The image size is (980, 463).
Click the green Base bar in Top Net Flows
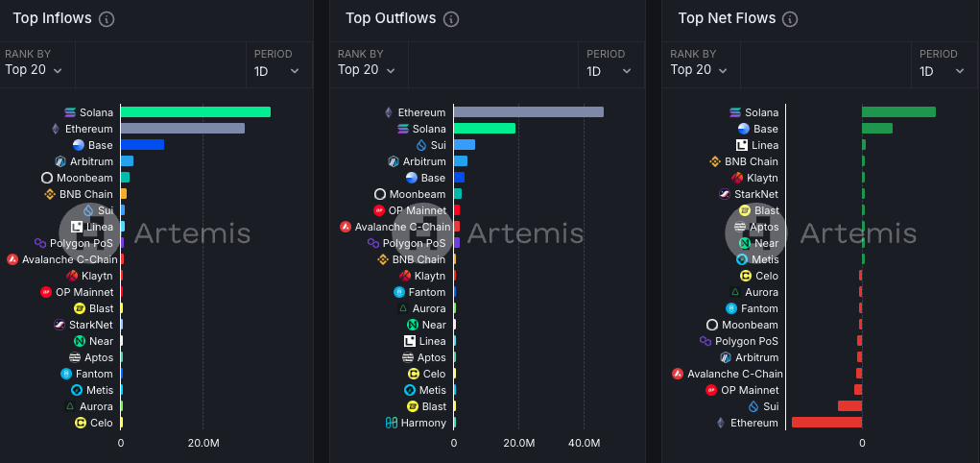click(x=877, y=129)
